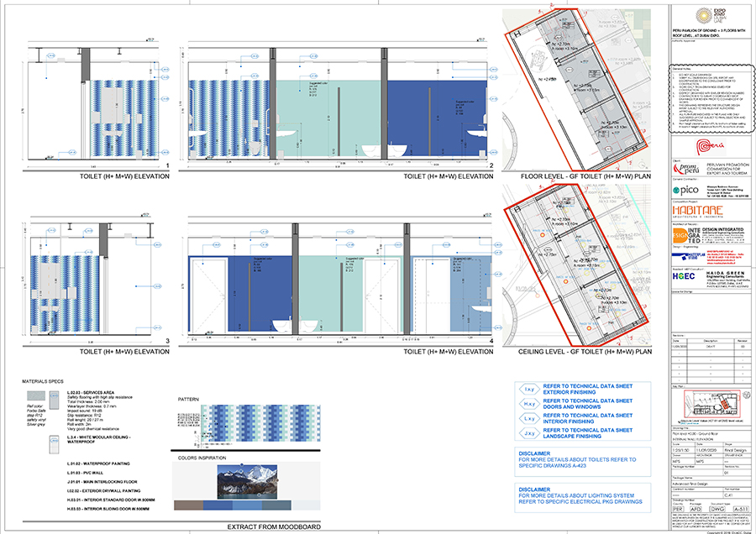The width and height of the screenshot is (756, 534).
Task: Pick the dark blue moodboard palette swatch
Action: [x=218, y=505]
